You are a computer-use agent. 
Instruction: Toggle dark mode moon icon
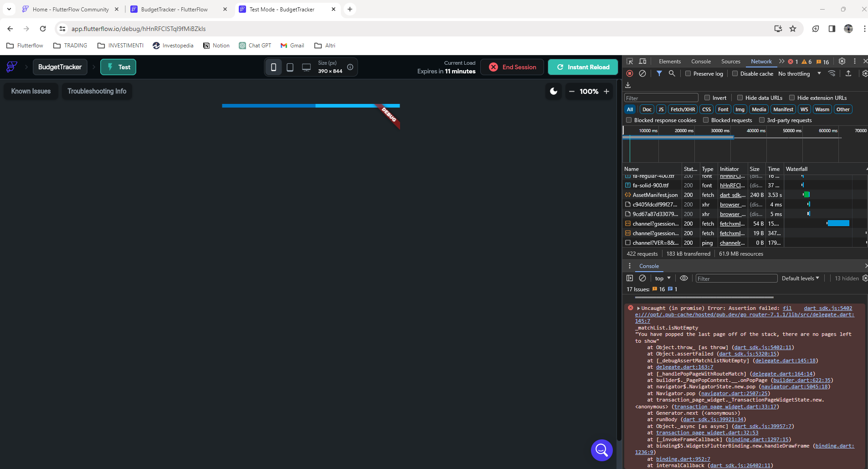[x=554, y=91]
